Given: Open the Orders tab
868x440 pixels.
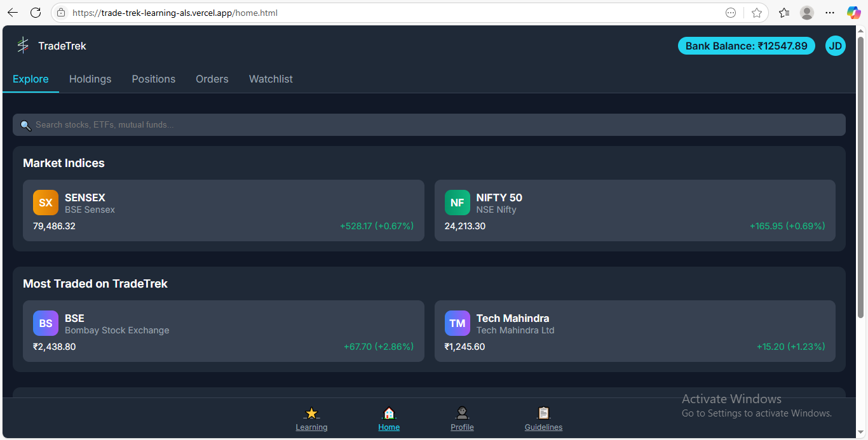Looking at the screenshot, I should [212, 79].
